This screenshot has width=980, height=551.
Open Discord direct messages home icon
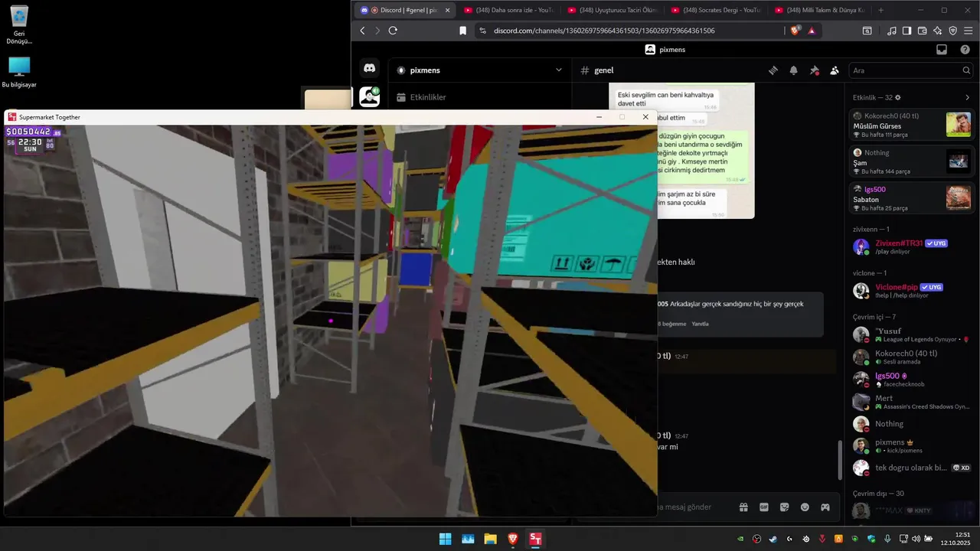click(x=369, y=69)
